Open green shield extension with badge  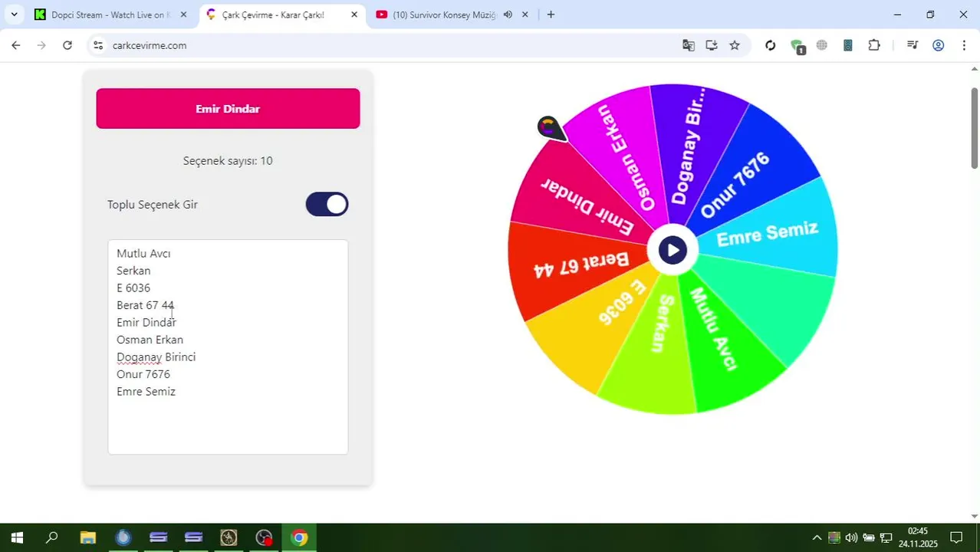tap(797, 46)
